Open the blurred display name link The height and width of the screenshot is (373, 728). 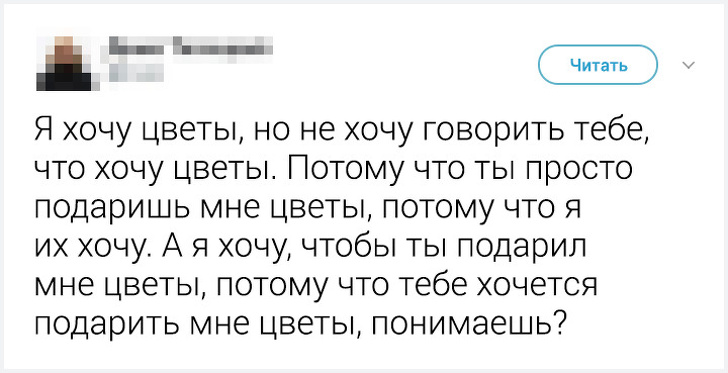[189, 49]
